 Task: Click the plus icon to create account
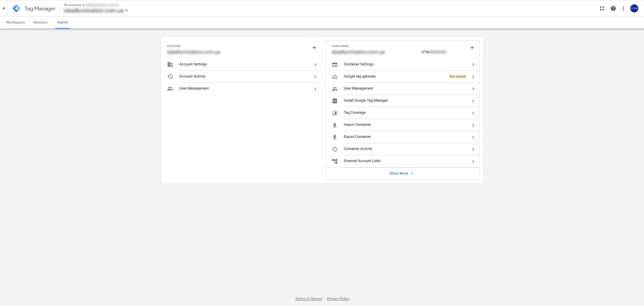pyautogui.click(x=314, y=48)
